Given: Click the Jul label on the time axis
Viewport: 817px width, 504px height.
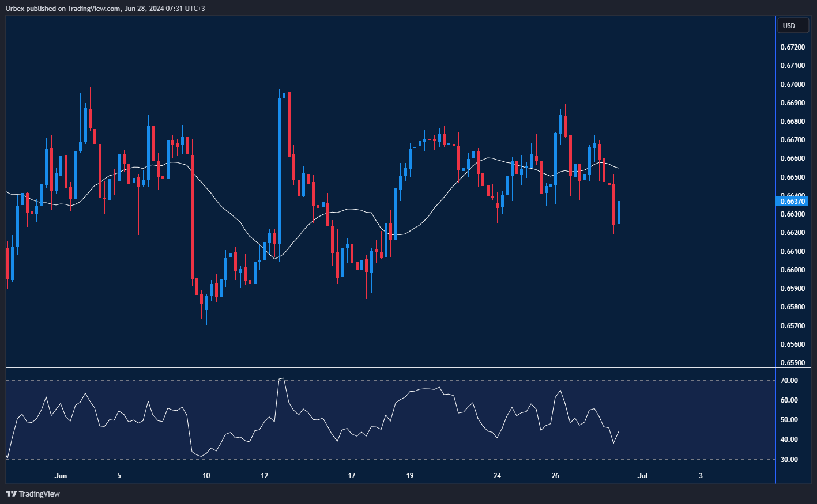Looking at the screenshot, I should 642,476.
